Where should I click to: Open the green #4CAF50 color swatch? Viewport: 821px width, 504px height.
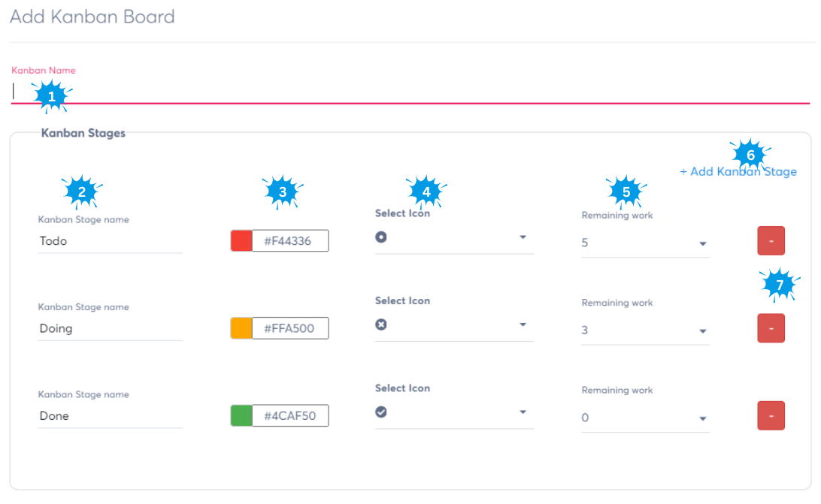241,416
